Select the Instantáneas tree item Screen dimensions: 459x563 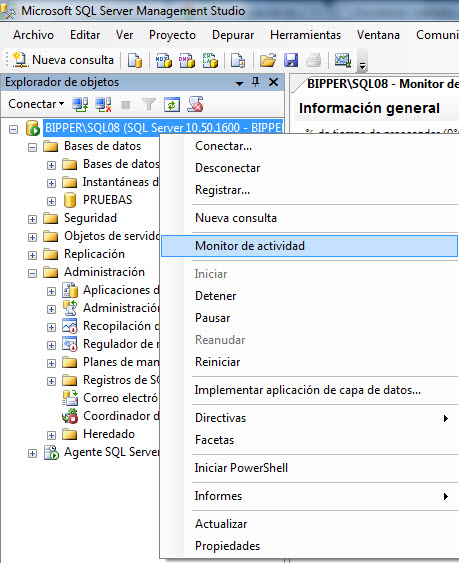click(x=121, y=182)
